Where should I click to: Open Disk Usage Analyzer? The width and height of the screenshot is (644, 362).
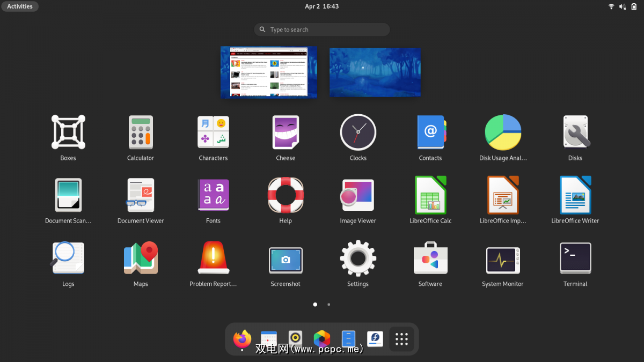pos(503,132)
